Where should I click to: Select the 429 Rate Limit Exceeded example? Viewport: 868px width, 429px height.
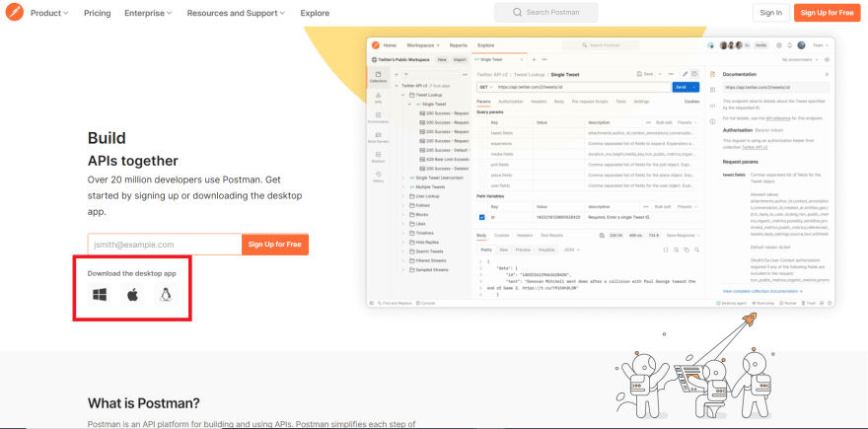pyautogui.click(x=445, y=160)
